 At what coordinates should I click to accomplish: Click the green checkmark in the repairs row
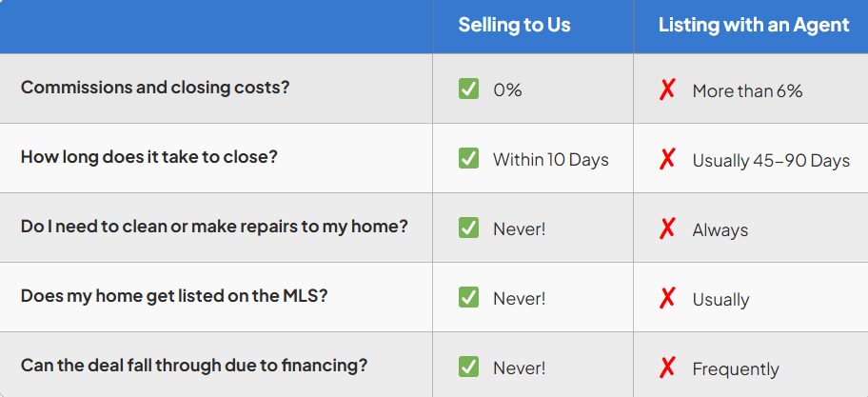click(468, 228)
